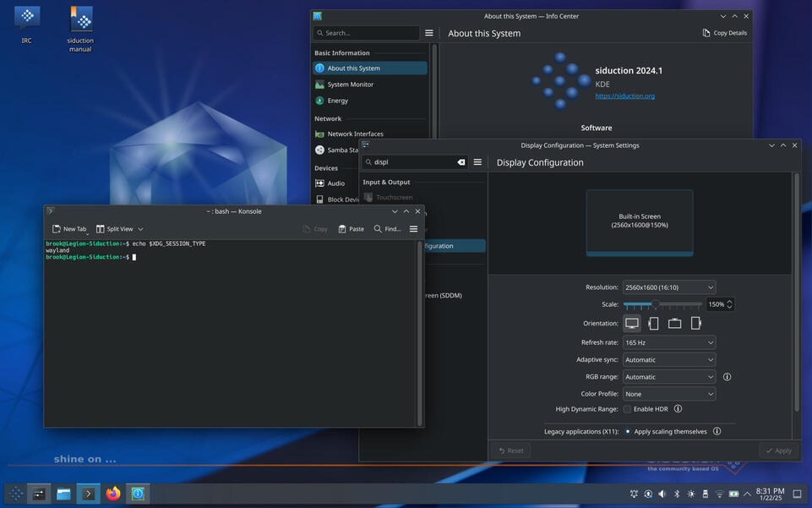
Task: Select upside-down landscape orientation
Action: [675, 323]
